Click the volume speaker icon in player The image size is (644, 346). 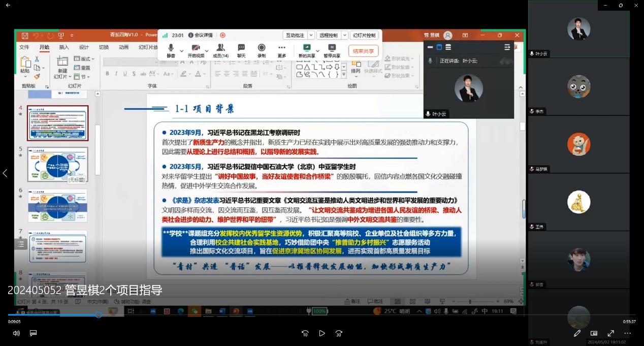(x=16, y=333)
